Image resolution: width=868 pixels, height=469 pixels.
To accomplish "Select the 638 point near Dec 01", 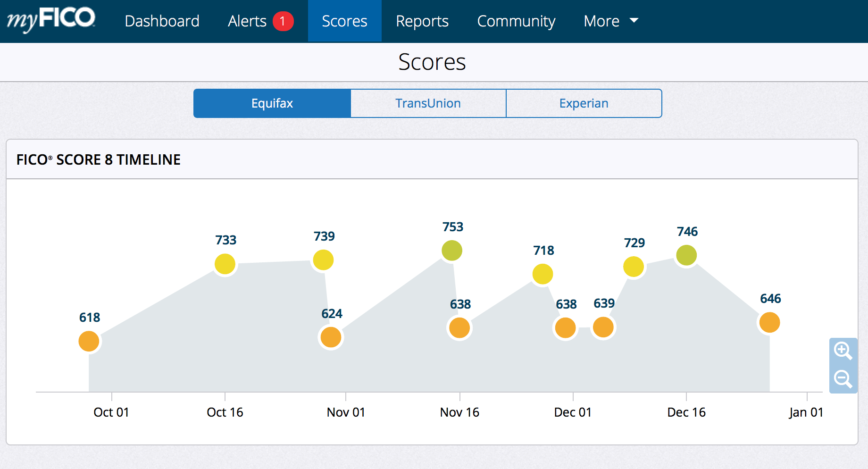I will click(x=565, y=328).
